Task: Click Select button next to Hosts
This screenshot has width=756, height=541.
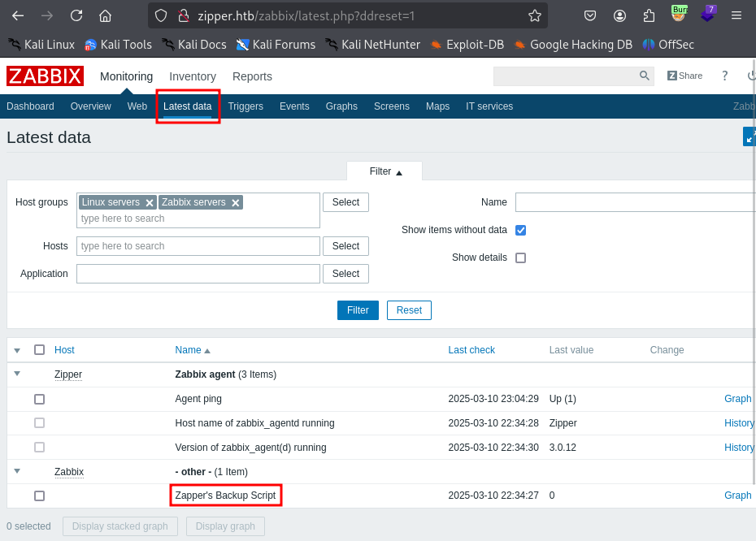Action: pos(345,246)
